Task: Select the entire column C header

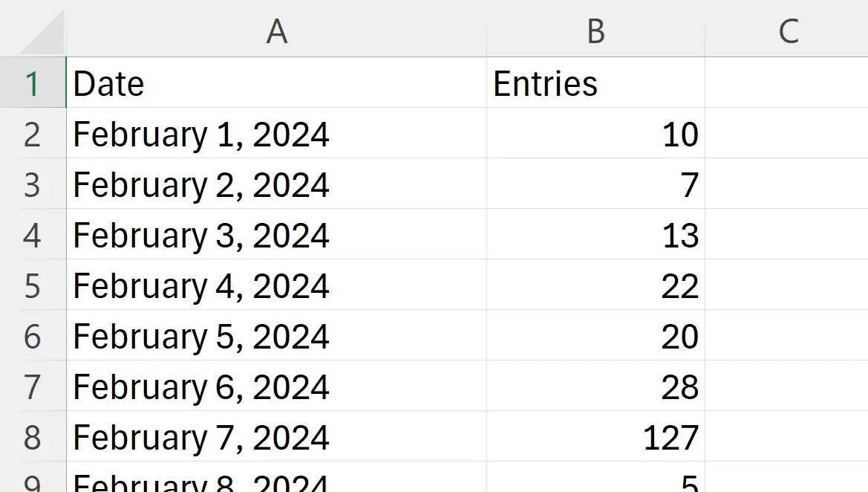Action: pyautogui.click(x=787, y=31)
